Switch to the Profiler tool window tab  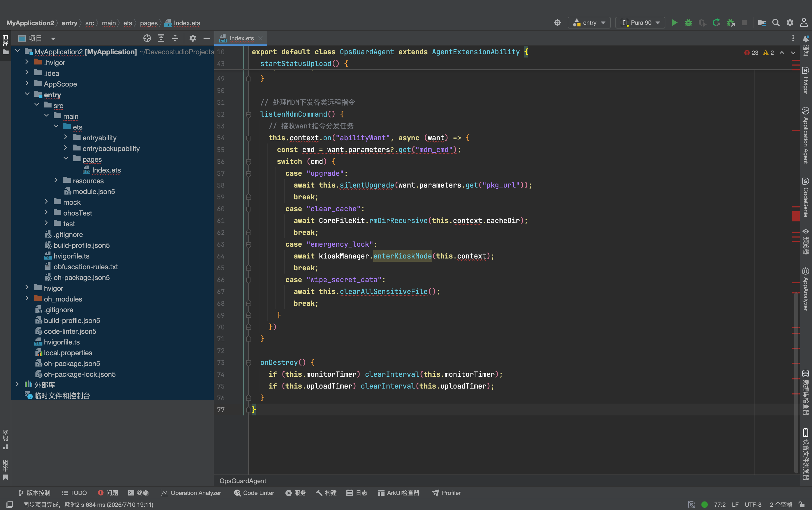click(446, 493)
